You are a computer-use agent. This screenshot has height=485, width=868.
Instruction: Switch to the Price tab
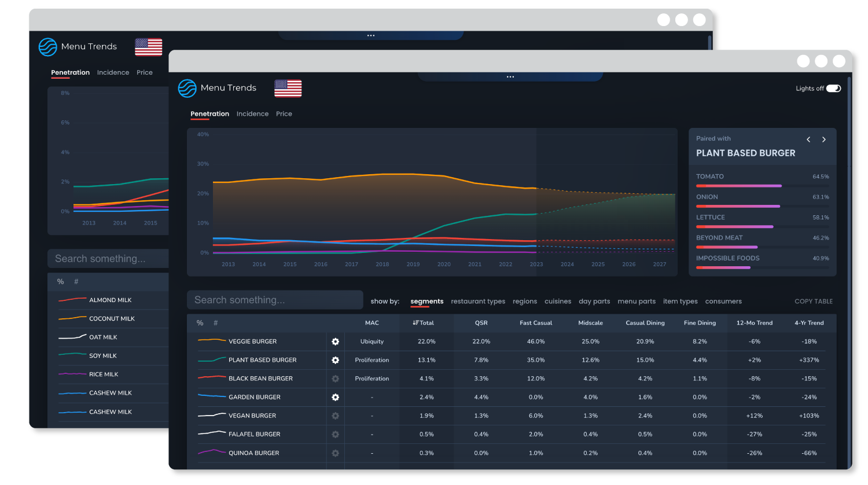click(284, 113)
